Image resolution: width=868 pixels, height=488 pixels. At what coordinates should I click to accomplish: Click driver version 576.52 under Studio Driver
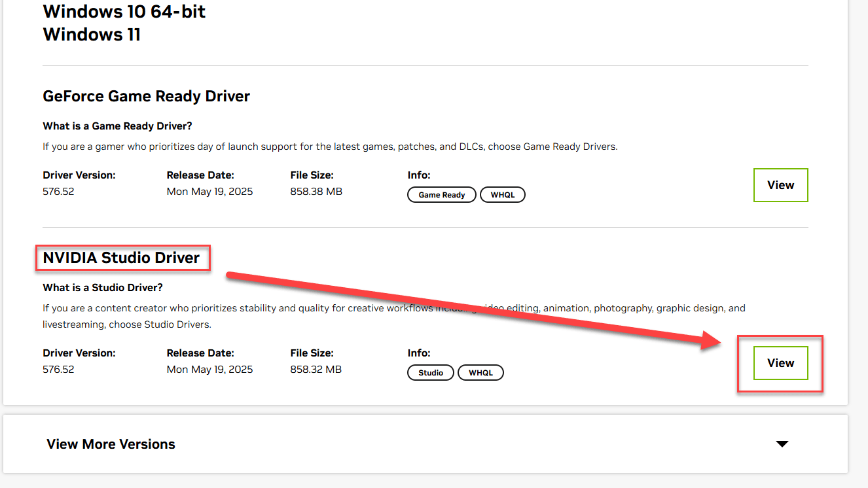(58, 370)
